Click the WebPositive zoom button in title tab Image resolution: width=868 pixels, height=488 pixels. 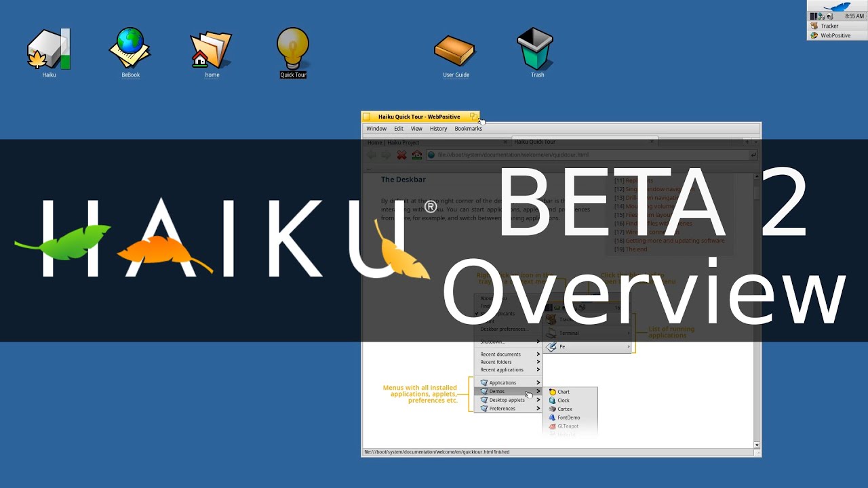point(473,117)
